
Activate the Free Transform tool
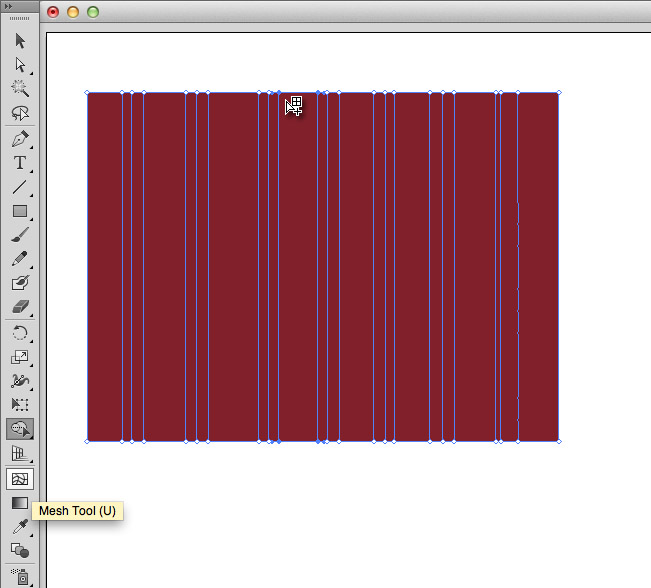[x=19, y=405]
